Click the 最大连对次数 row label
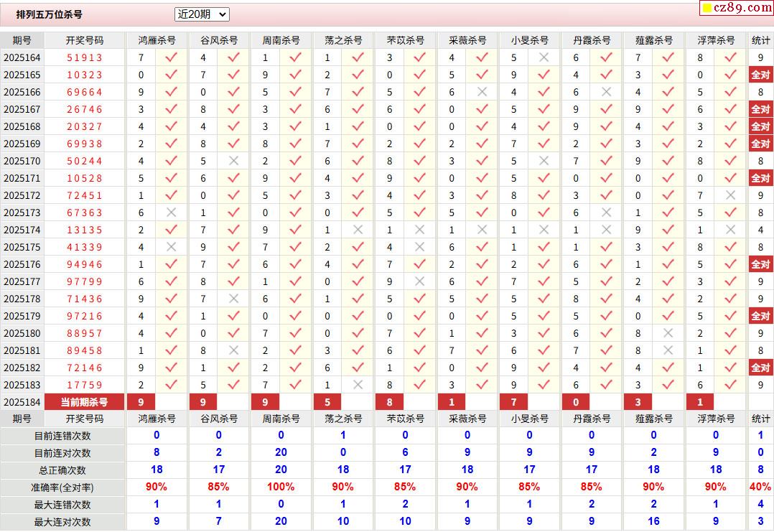774x532 pixels. [x=62, y=522]
